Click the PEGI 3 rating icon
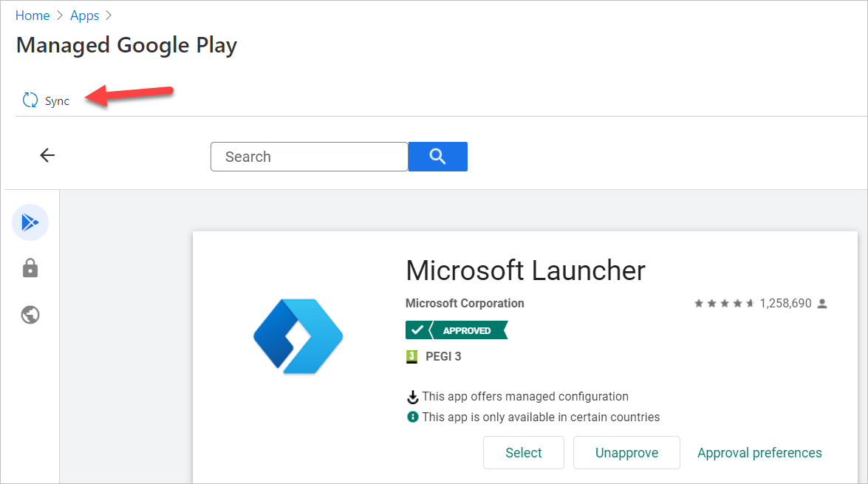 pyautogui.click(x=412, y=357)
